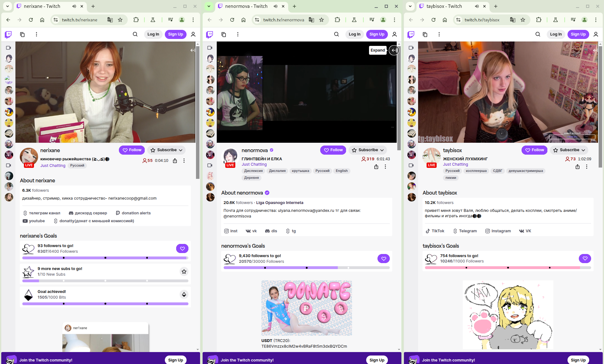Image resolution: width=604 pixels, height=364 pixels.
Task: Click the Twitch logo in nerixane window
Action: pyautogui.click(x=8, y=34)
